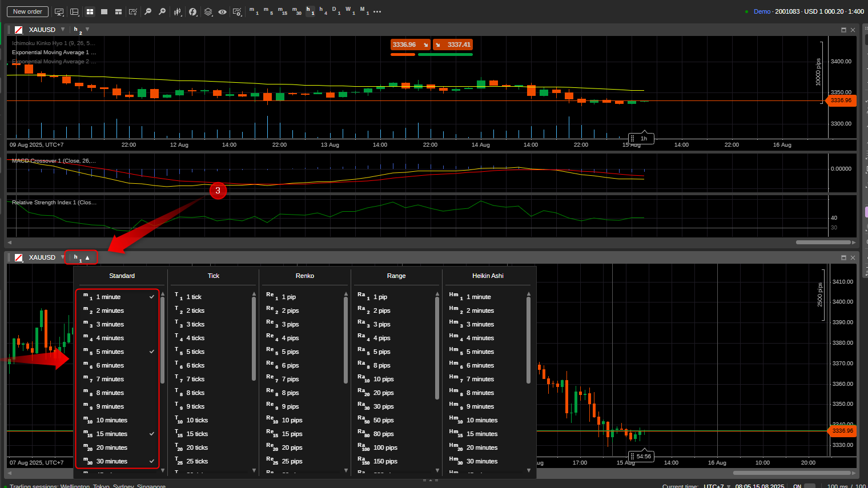Select m30 timeframe in top toolbar
This screenshot has height=488, width=868.
tap(296, 11)
